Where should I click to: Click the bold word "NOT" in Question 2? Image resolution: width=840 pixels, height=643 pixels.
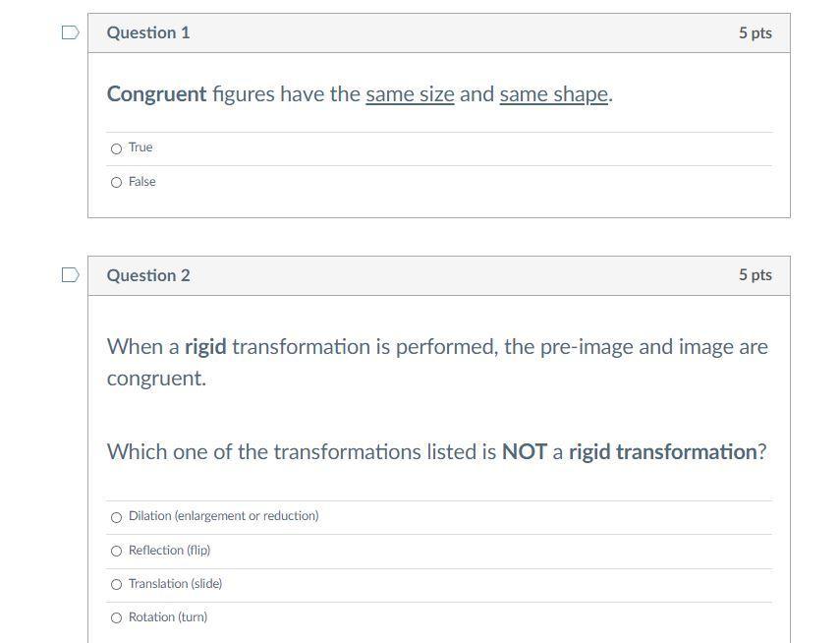[524, 452]
